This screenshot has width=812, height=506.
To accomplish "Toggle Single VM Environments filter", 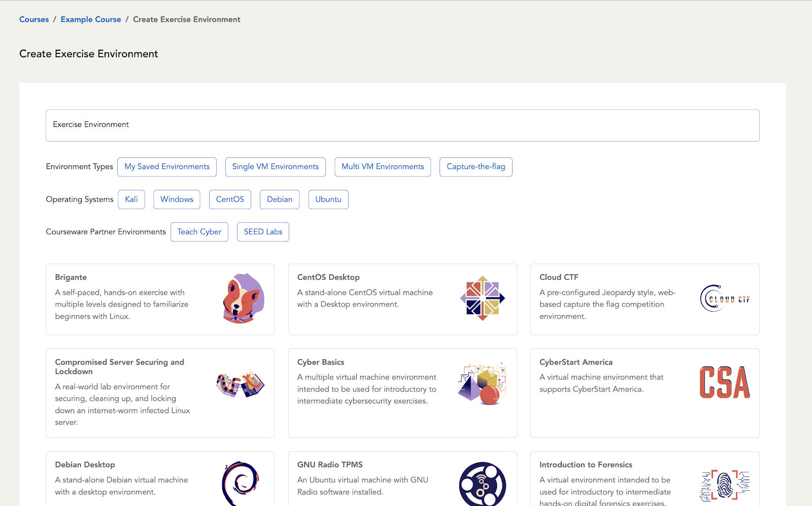I will pyautogui.click(x=276, y=167).
